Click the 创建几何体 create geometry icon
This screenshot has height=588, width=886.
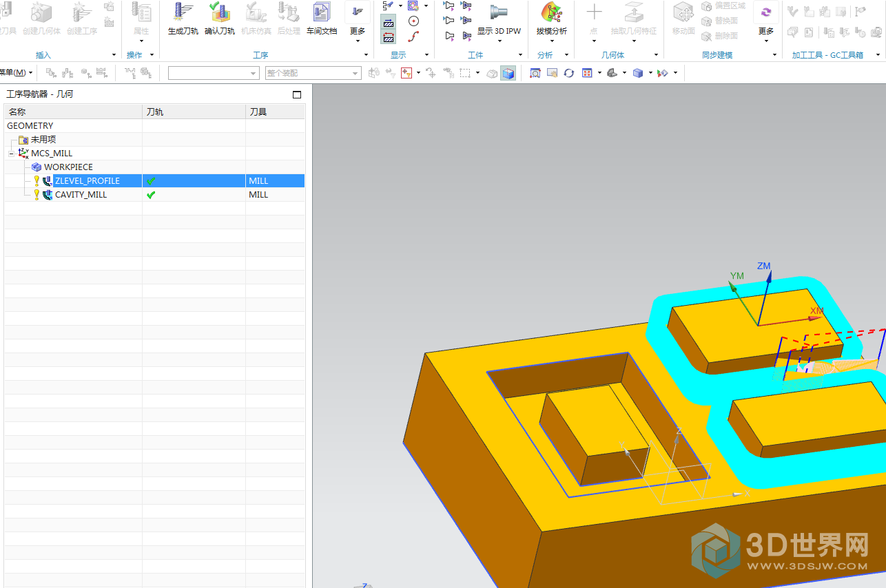[41, 12]
